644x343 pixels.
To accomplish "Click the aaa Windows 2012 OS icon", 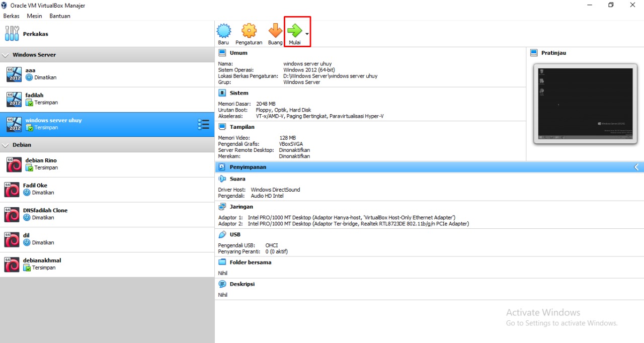I will coord(14,74).
